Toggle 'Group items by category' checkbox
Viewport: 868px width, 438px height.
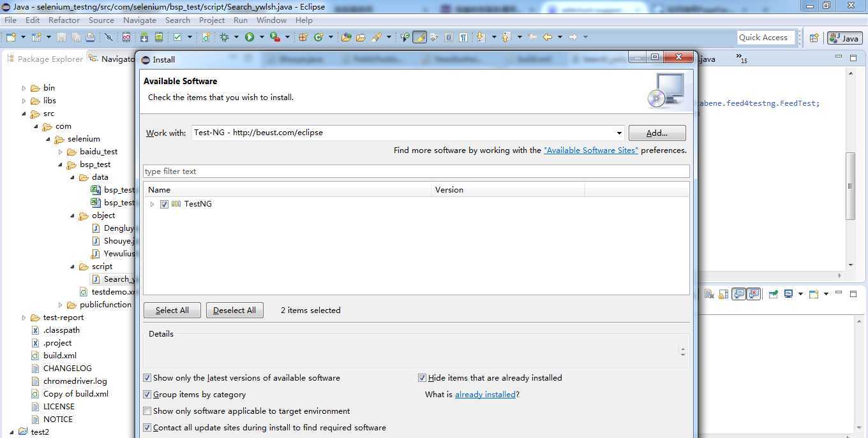(x=147, y=395)
